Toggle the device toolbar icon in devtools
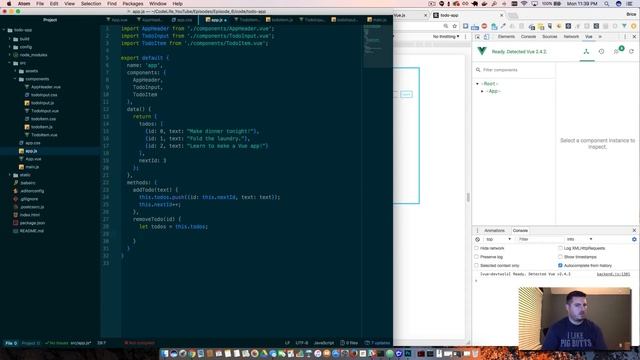The image size is (640, 360). (x=487, y=37)
